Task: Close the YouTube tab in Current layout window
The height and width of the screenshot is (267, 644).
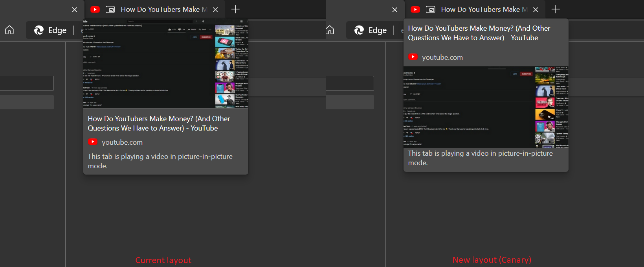Action: (x=215, y=10)
